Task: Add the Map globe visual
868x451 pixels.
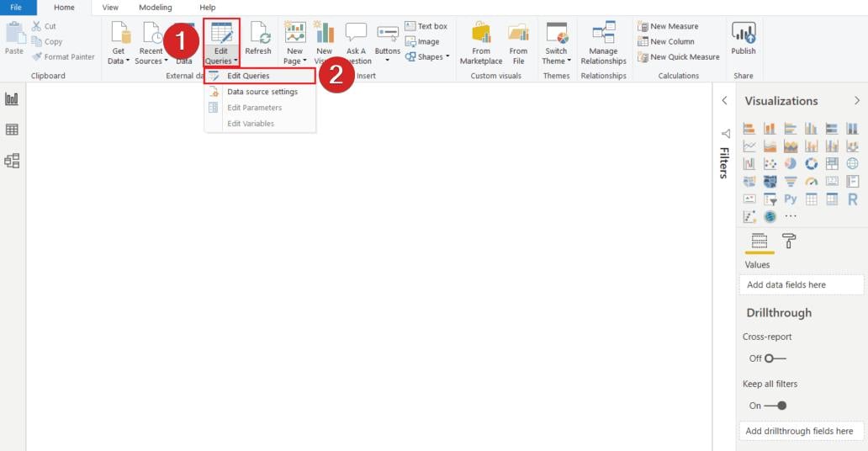Action: pyautogui.click(x=853, y=163)
